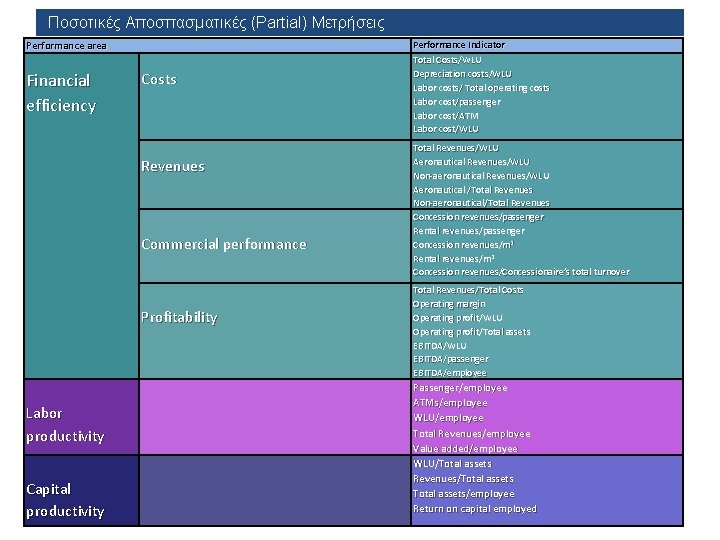Click the 'Commercial performance' cell

pos(275,246)
